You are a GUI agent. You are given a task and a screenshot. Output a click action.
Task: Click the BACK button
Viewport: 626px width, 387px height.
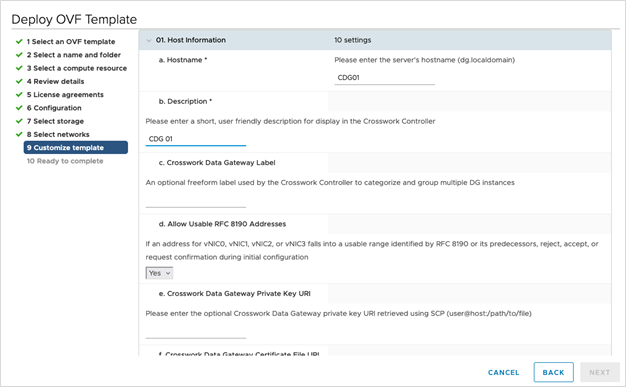[553, 372]
